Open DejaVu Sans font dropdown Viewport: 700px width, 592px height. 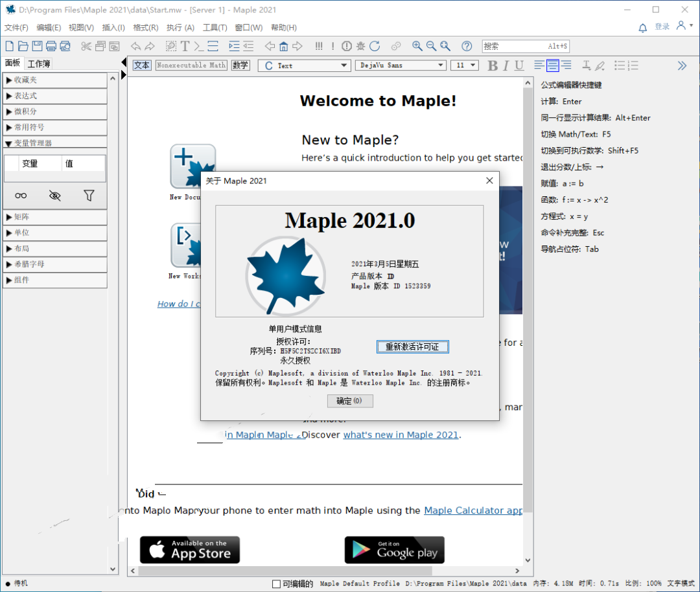(x=401, y=65)
